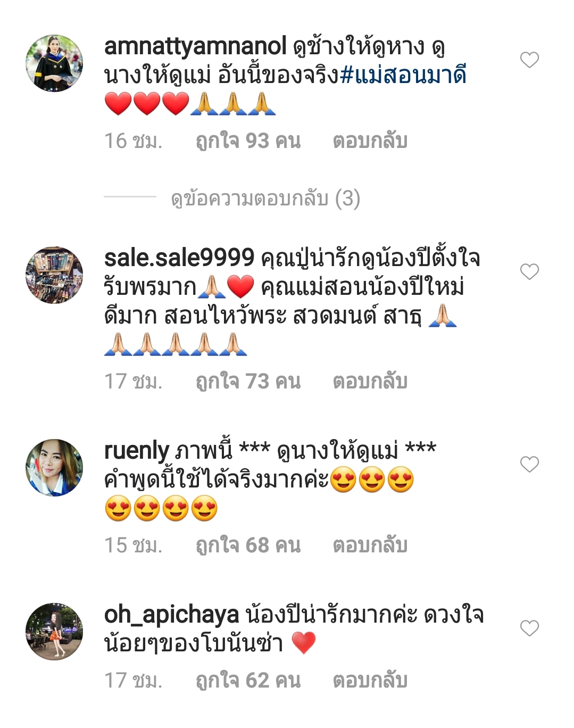Tap the heart next to ruenly's comment
Image resolution: width=574 pixels, height=728 pixels.
(529, 465)
